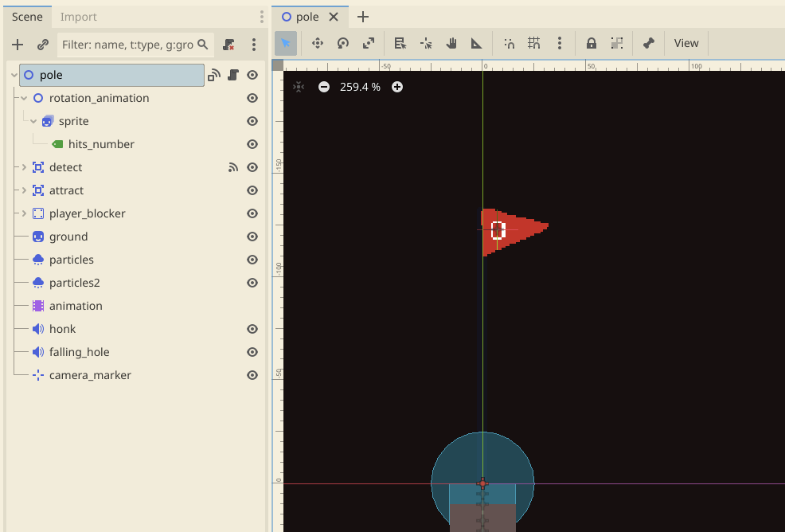Image resolution: width=785 pixels, height=532 pixels.
Task: Open skeleton bone options
Action: pyautogui.click(x=649, y=44)
